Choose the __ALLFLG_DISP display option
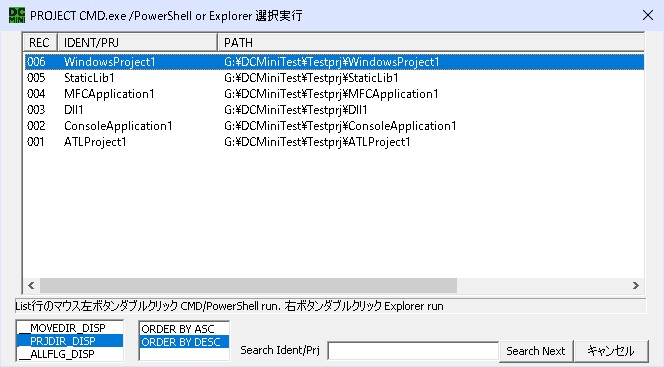Image resolution: width=664 pixels, height=367 pixels. click(70, 354)
